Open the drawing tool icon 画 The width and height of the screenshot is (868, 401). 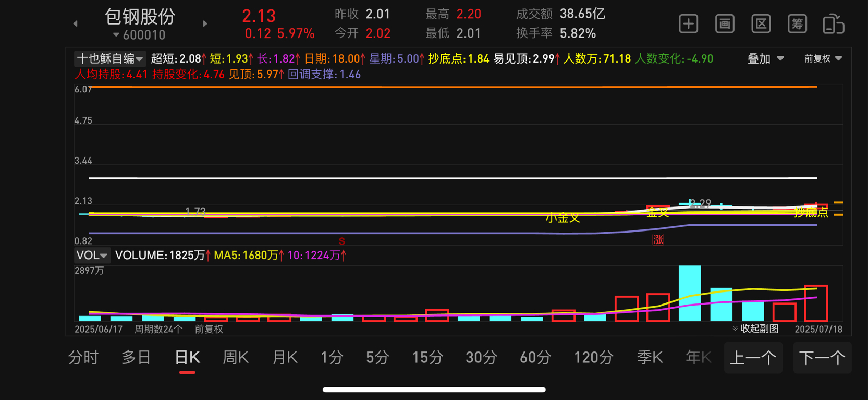[725, 24]
